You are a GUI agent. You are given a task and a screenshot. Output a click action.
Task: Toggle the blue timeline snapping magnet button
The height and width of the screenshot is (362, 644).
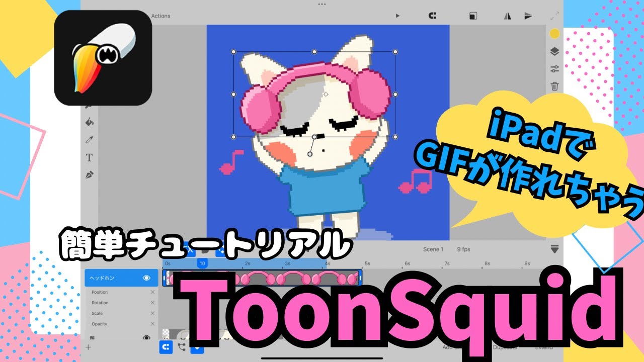[165, 346]
